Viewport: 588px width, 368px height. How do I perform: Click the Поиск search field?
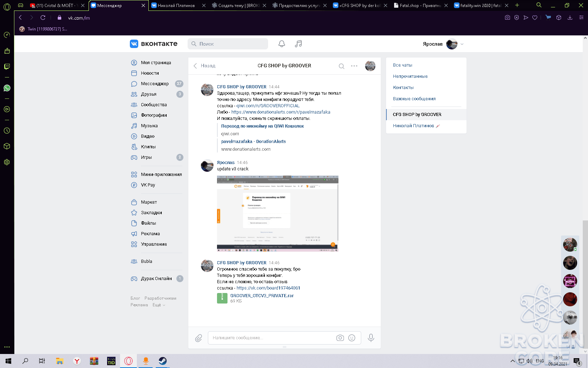click(228, 44)
